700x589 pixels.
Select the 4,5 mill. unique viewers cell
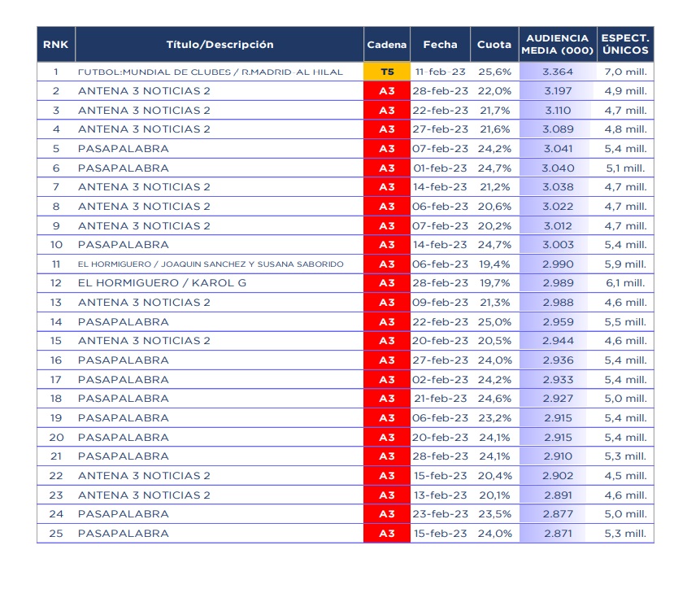tap(625, 476)
